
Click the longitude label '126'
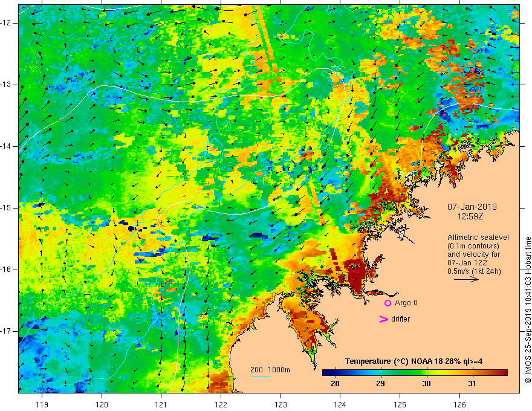tap(459, 404)
